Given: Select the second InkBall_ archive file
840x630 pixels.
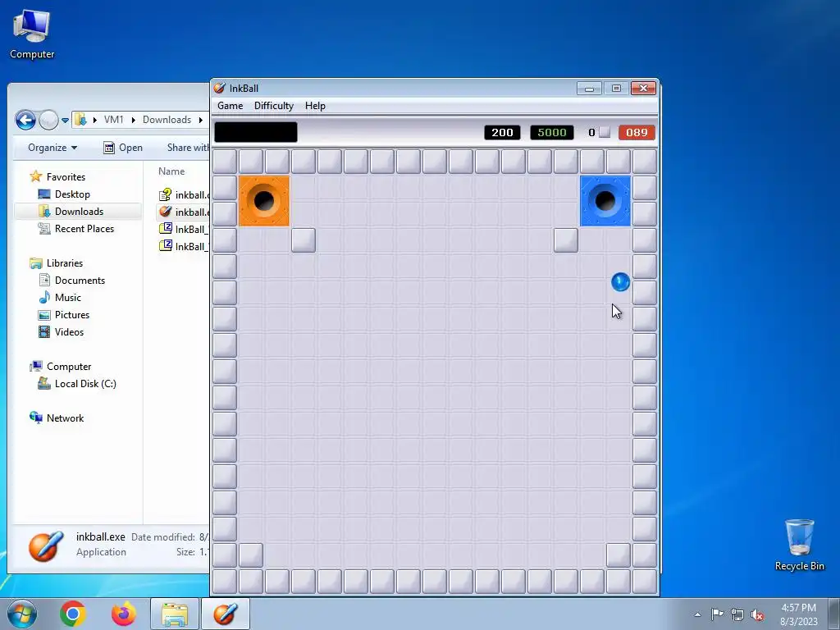Looking at the screenshot, I should (183, 246).
